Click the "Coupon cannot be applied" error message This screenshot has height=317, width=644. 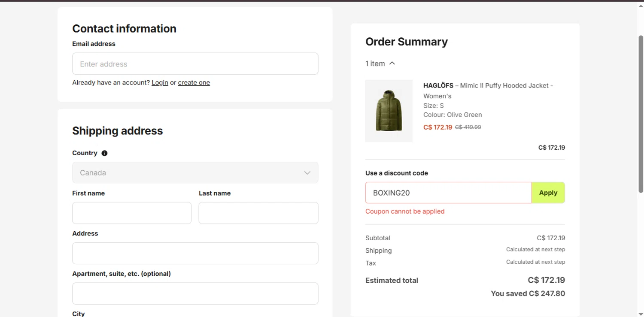point(405,211)
